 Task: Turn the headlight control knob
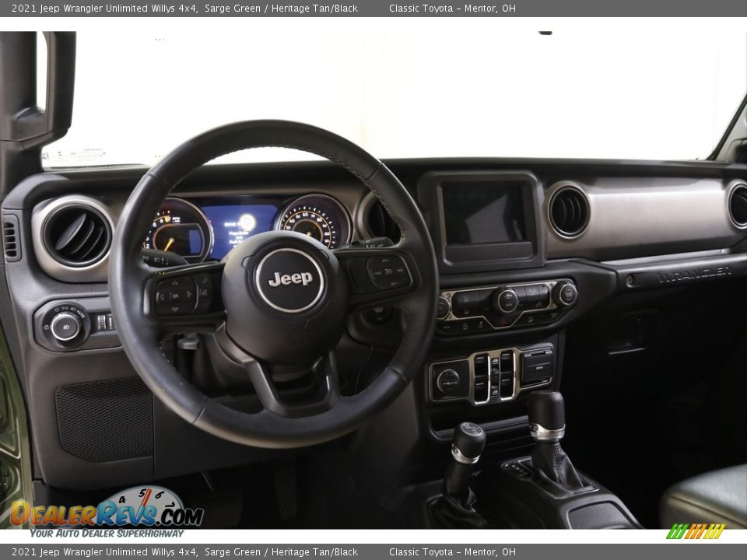pos(65,327)
